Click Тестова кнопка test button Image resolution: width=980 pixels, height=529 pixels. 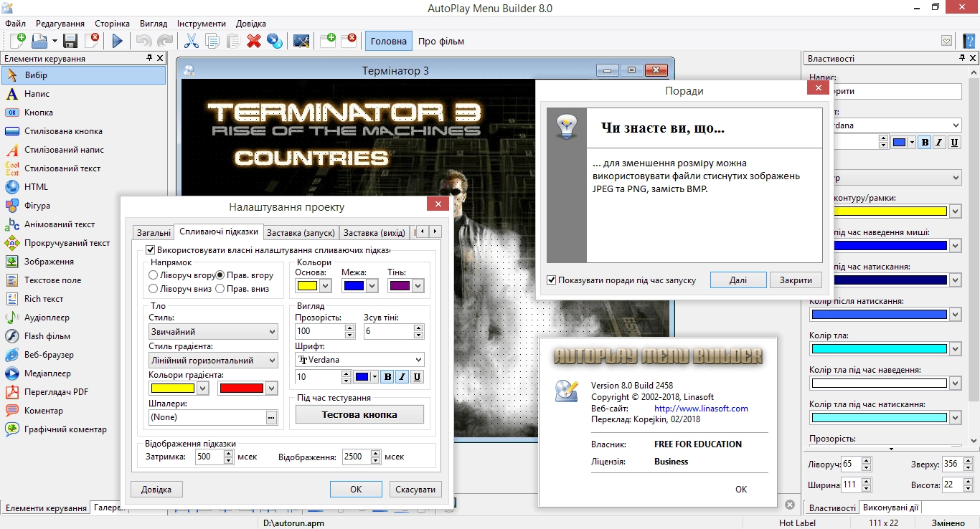(x=359, y=414)
